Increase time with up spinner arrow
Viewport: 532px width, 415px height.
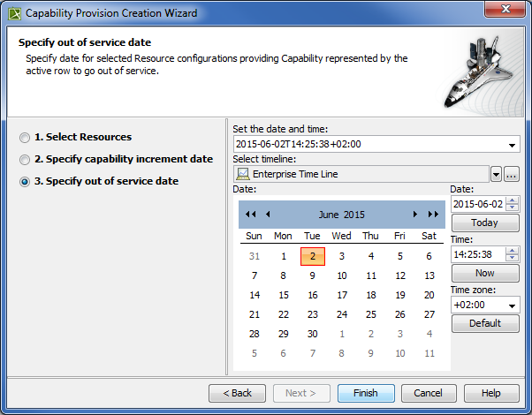click(x=512, y=251)
